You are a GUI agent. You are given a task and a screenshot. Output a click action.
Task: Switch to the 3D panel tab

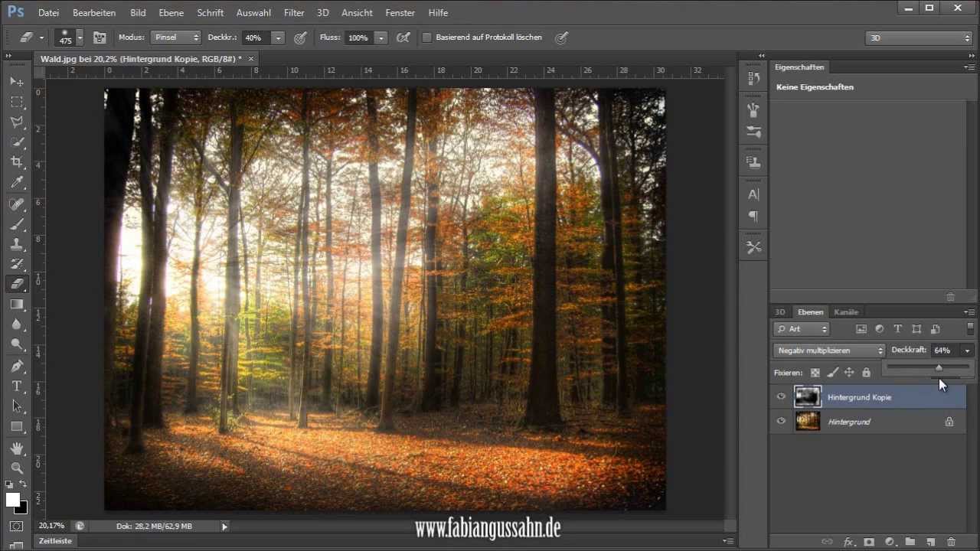point(780,312)
